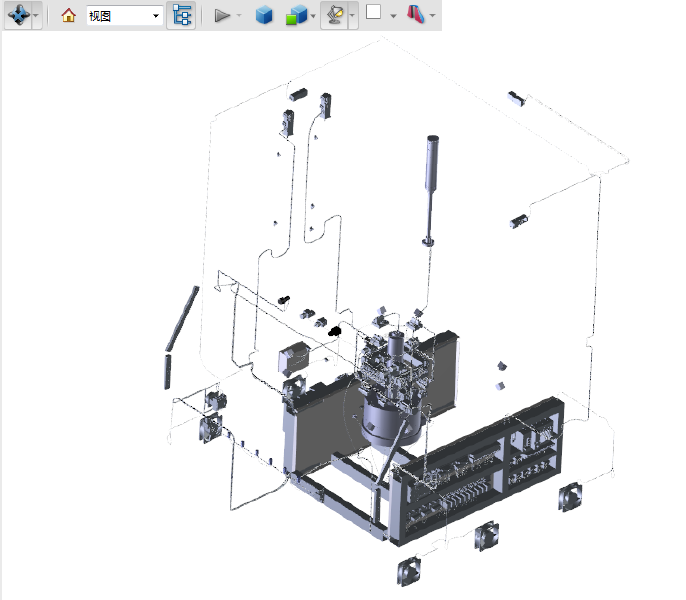The height and width of the screenshot is (600, 686).
Task: Reset to the default home view
Action: click(x=68, y=16)
